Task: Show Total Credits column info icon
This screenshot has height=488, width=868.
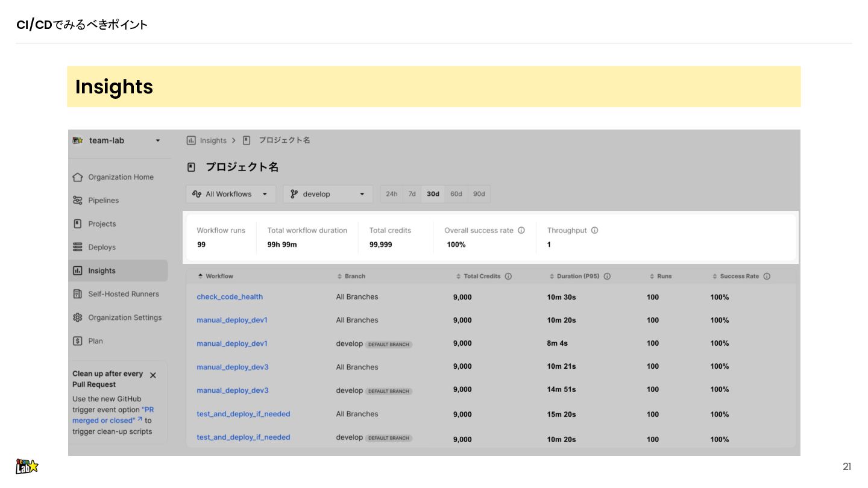Action: coord(508,277)
